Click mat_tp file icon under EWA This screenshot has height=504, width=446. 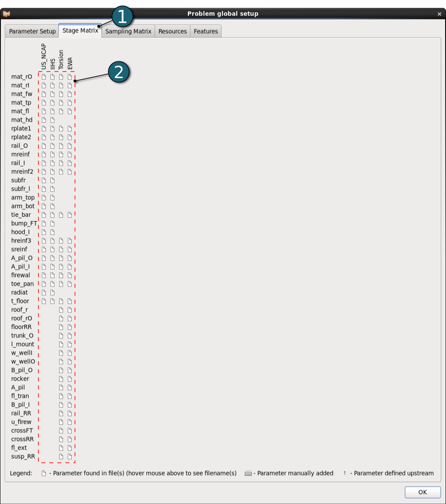point(70,103)
